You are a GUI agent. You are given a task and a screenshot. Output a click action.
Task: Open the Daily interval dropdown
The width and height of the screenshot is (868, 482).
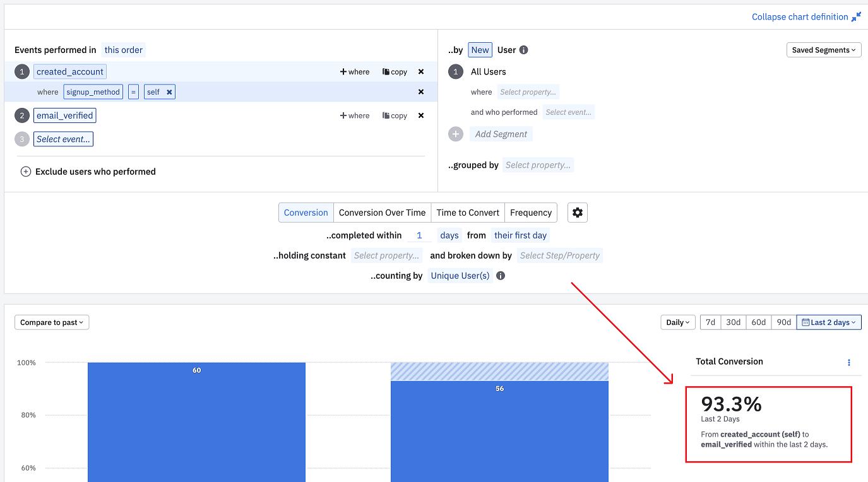pyautogui.click(x=678, y=322)
